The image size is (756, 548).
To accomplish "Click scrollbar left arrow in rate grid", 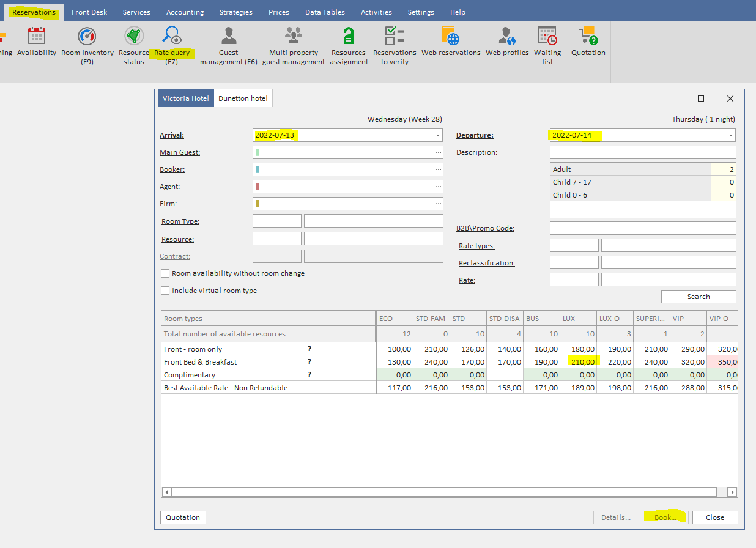I will pos(166,492).
